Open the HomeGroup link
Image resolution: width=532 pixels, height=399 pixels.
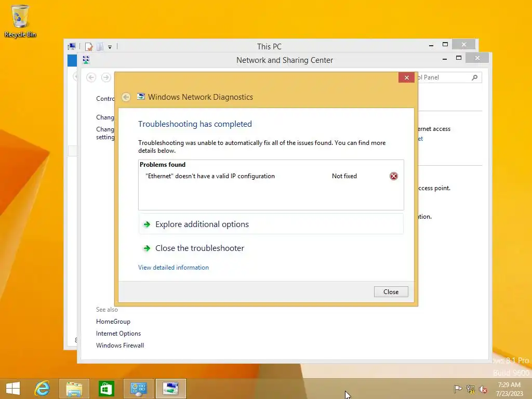[x=113, y=321]
